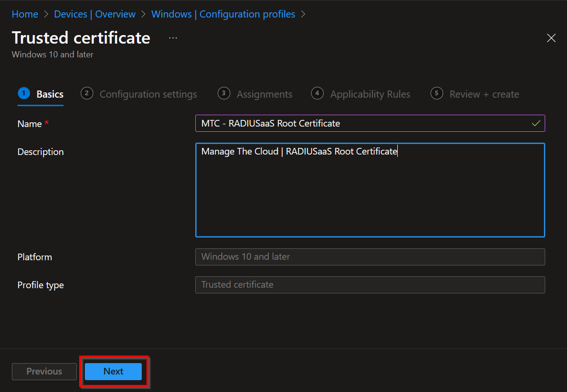
Task: Click the step 3 circle icon
Action: (x=223, y=93)
